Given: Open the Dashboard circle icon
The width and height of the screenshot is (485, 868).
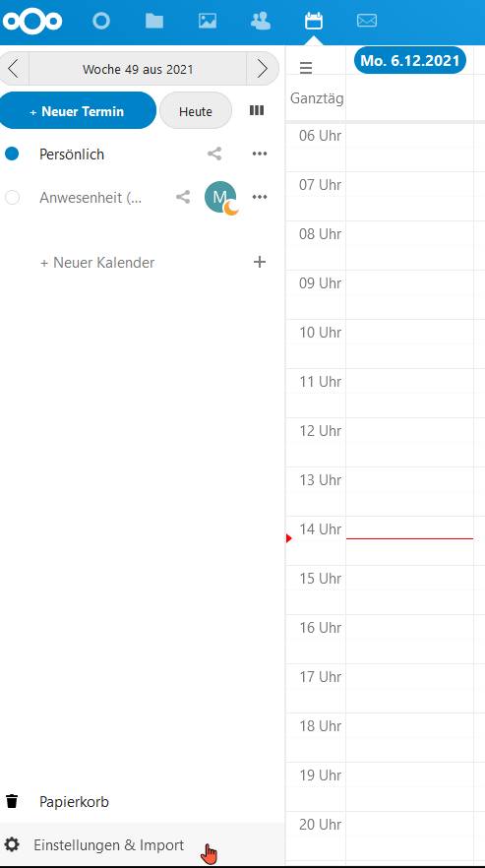Looking at the screenshot, I should click(x=100, y=22).
